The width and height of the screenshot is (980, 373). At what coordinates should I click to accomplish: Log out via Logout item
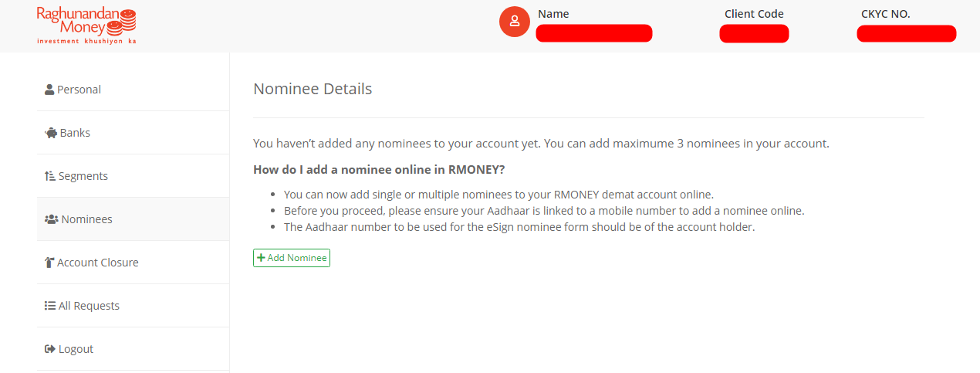click(133, 349)
